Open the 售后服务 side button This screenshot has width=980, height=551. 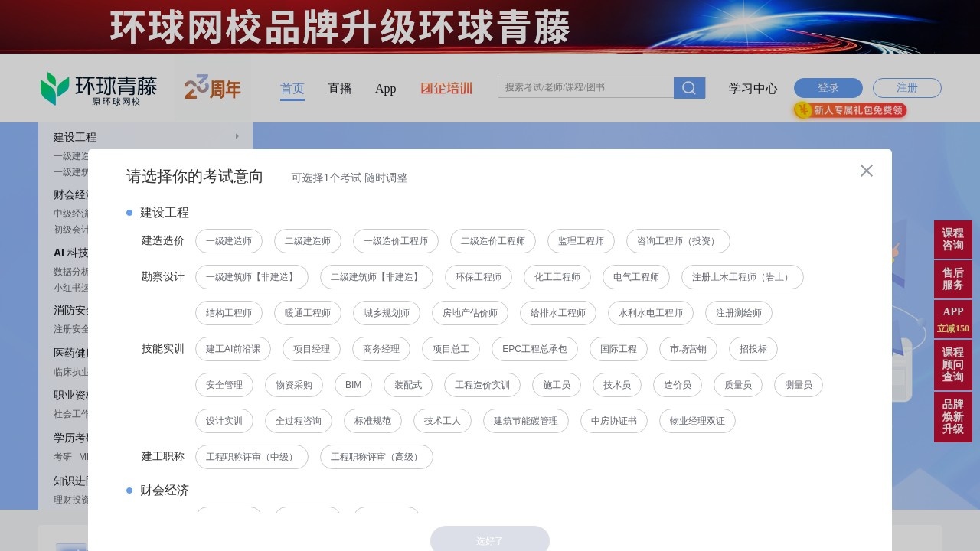tap(953, 279)
